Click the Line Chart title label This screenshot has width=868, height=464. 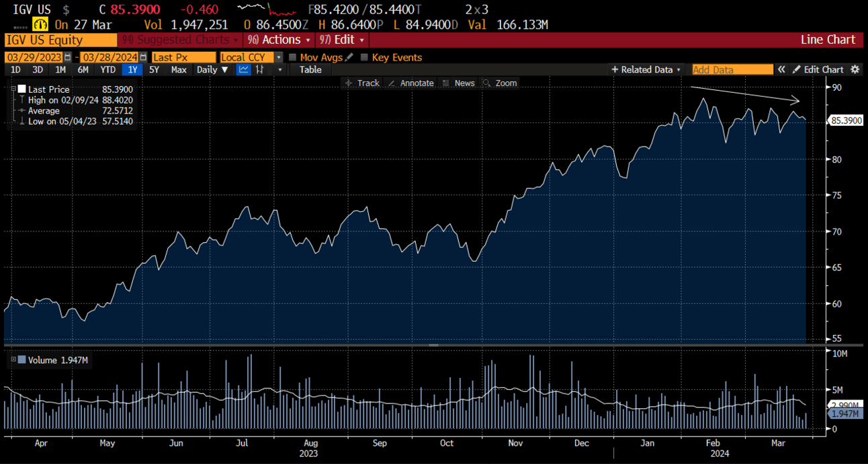(828, 40)
